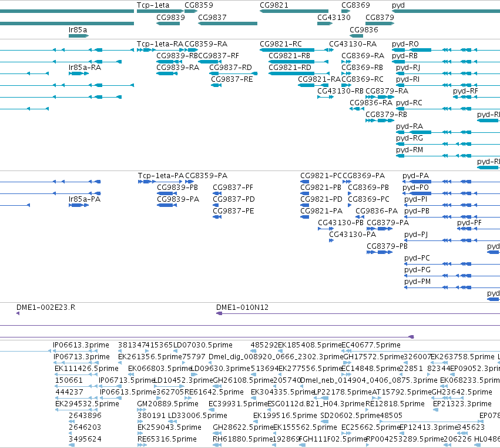Image resolution: width=500 pixels, height=448 pixels.
Task: Select the EK259043.5prime EST label
Action: pos(169,427)
